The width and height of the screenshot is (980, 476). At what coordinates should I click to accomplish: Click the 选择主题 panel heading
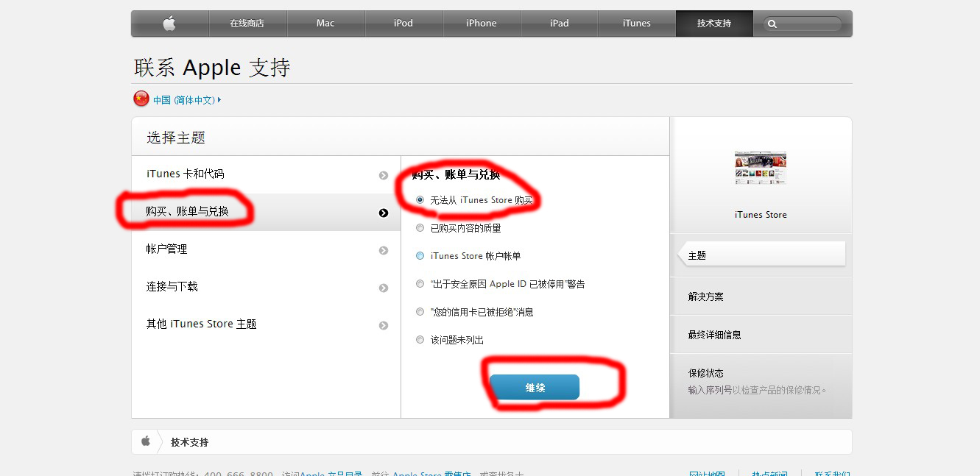click(x=176, y=138)
